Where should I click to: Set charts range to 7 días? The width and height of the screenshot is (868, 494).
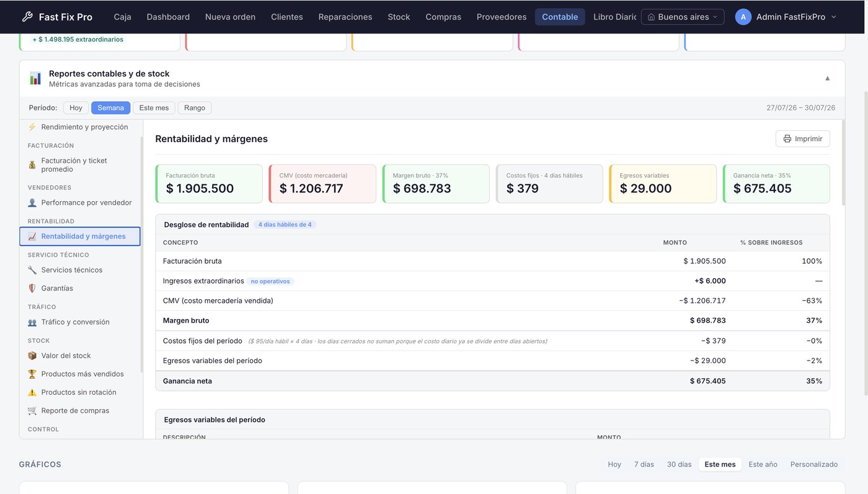pos(644,464)
